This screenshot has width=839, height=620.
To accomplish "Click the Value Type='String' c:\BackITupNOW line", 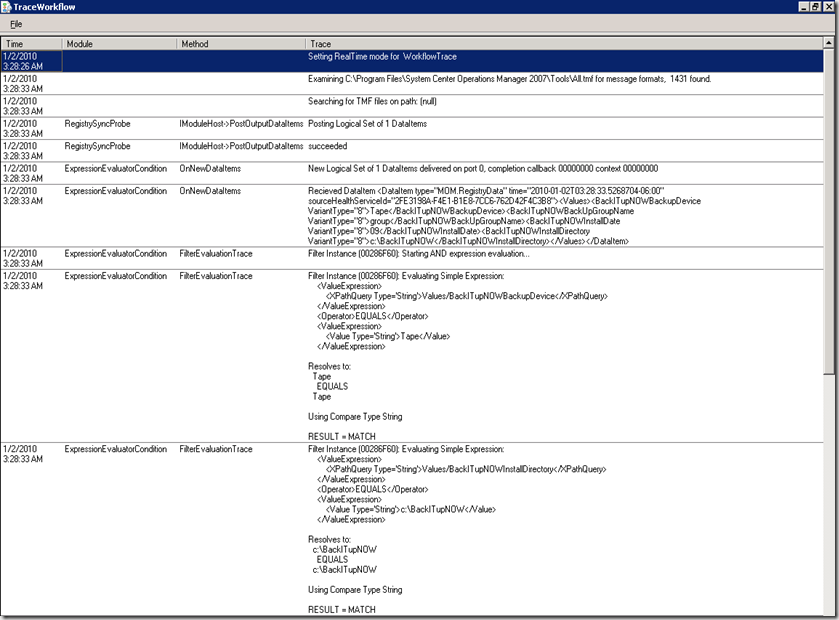I will click(410, 510).
